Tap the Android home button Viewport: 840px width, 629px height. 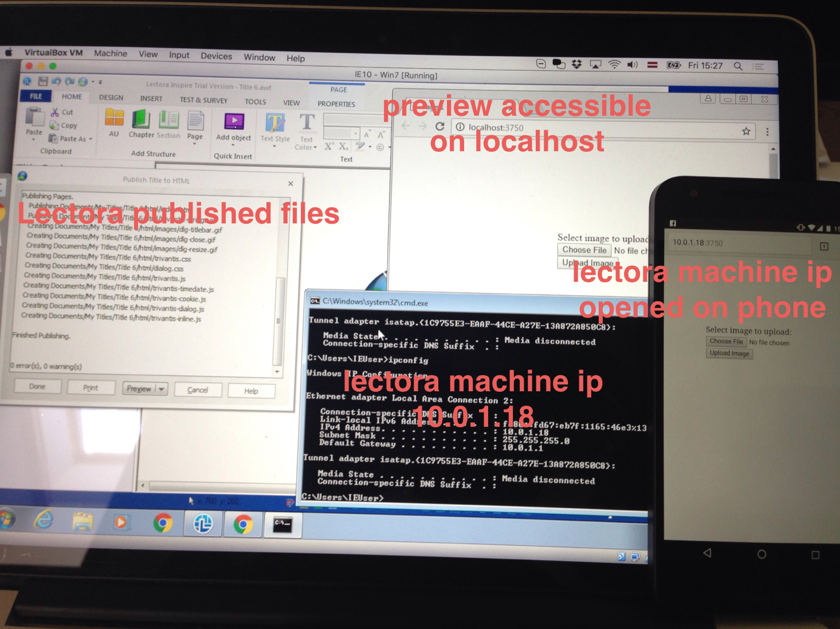click(x=762, y=555)
